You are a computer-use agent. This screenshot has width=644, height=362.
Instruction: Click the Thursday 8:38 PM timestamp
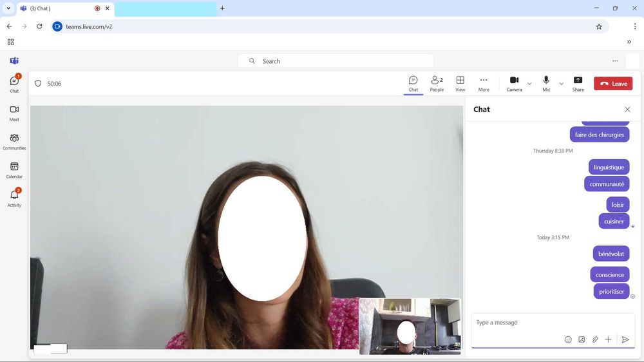click(x=553, y=151)
